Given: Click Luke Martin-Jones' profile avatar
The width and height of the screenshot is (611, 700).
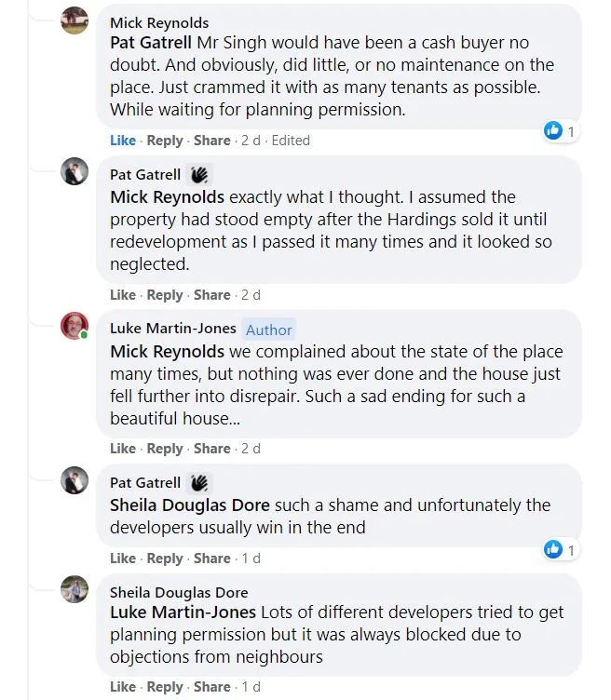Looking at the screenshot, I should (75, 327).
